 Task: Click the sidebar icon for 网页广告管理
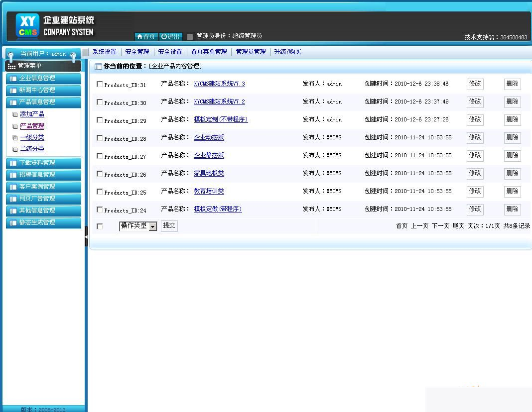coord(12,199)
